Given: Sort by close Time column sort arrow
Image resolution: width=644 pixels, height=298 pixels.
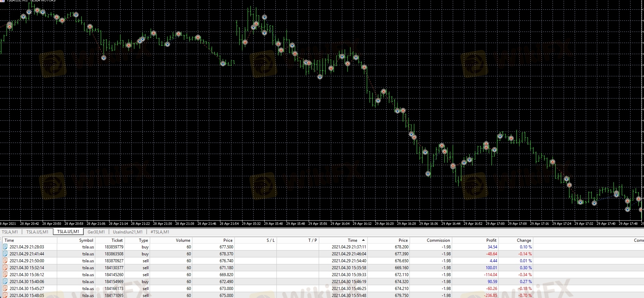Looking at the screenshot, I should click(x=363, y=240).
